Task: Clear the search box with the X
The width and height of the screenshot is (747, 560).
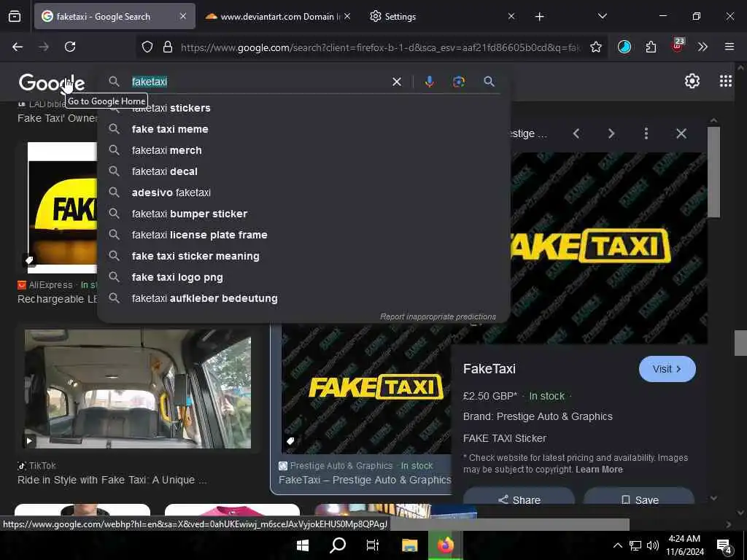Action: coord(396,82)
